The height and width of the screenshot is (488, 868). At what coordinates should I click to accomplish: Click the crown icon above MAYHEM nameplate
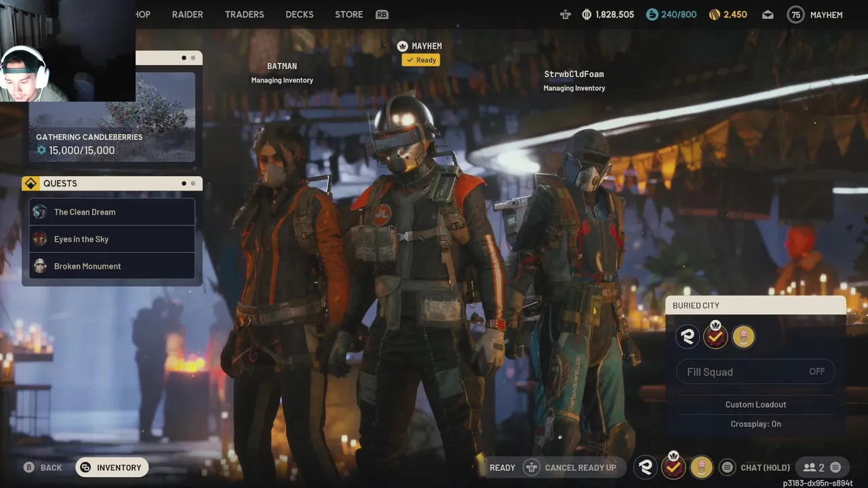coord(403,46)
